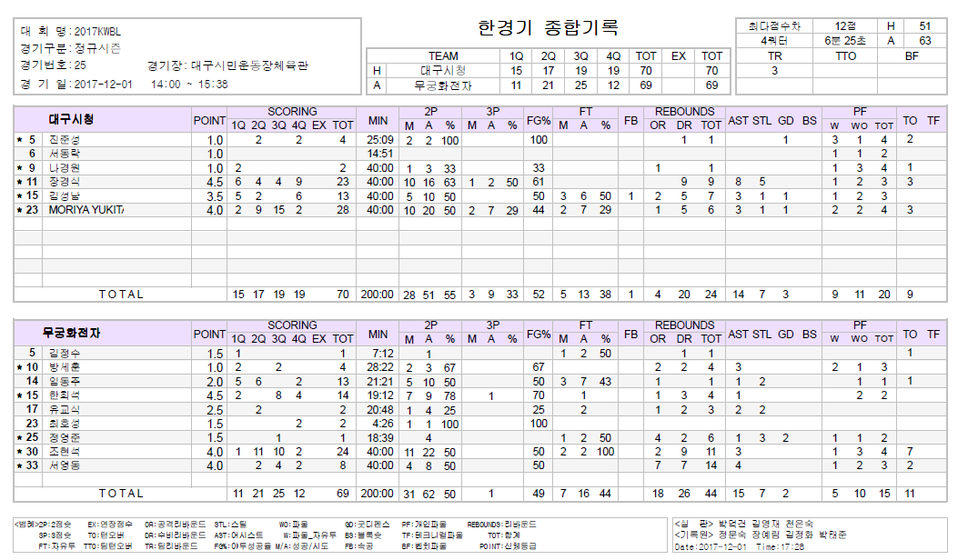Click player name 장경식
This screenshot has height=560, width=968.
(x=65, y=182)
